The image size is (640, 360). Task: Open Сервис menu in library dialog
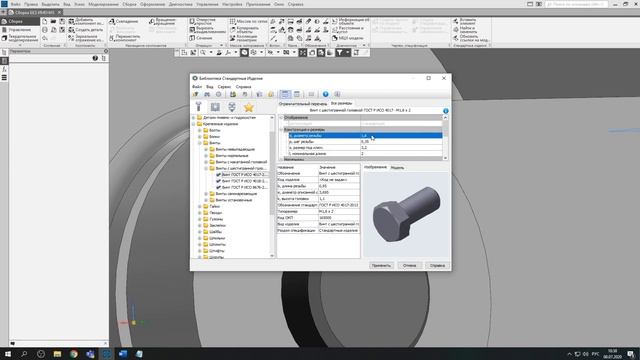pos(224,87)
